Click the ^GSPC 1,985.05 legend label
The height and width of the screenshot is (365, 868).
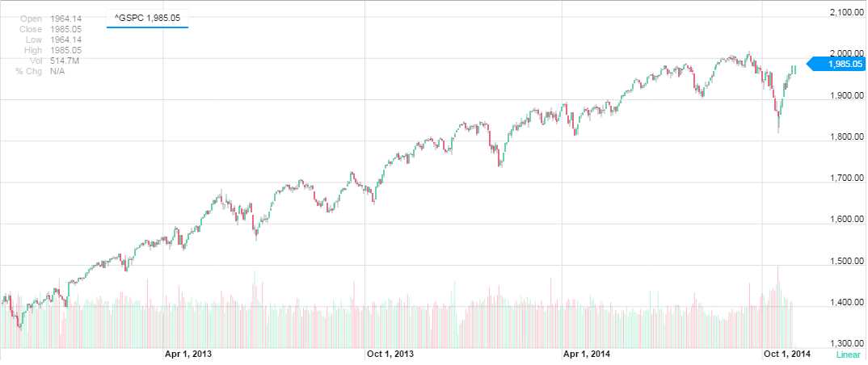pyautogui.click(x=147, y=18)
